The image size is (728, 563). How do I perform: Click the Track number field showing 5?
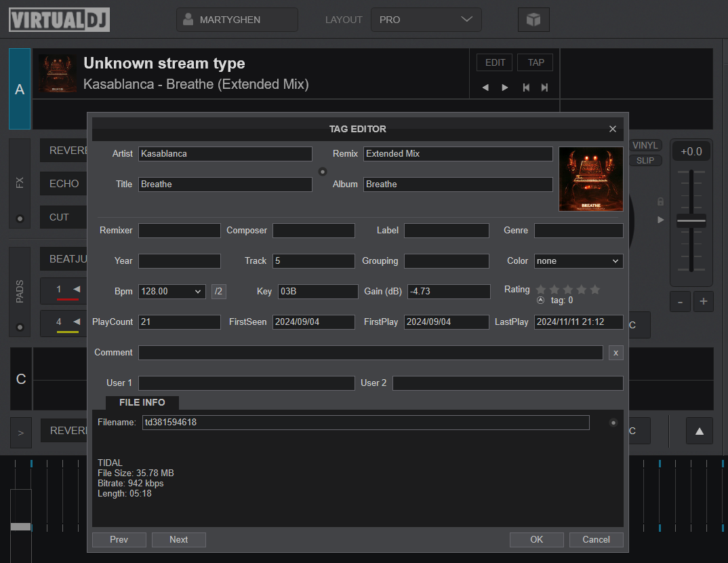click(314, 261)
